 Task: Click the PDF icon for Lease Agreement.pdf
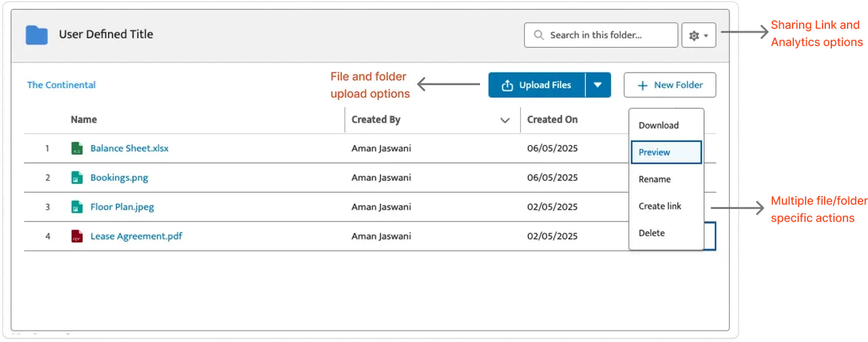pyautogui.click(x=77, y=236)
